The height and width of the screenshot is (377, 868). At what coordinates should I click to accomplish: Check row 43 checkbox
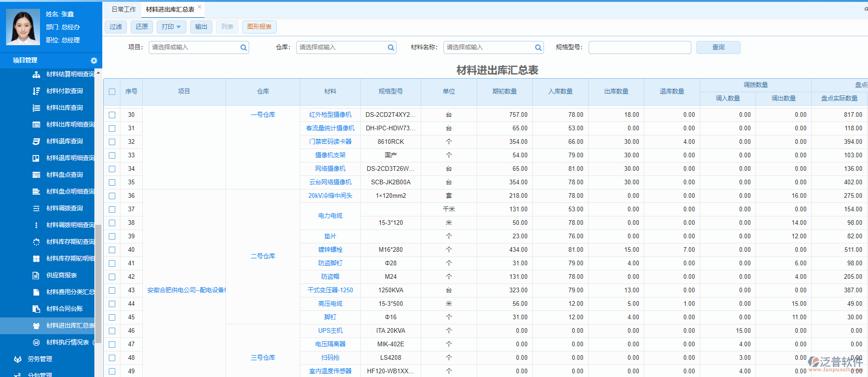[112, 290]
